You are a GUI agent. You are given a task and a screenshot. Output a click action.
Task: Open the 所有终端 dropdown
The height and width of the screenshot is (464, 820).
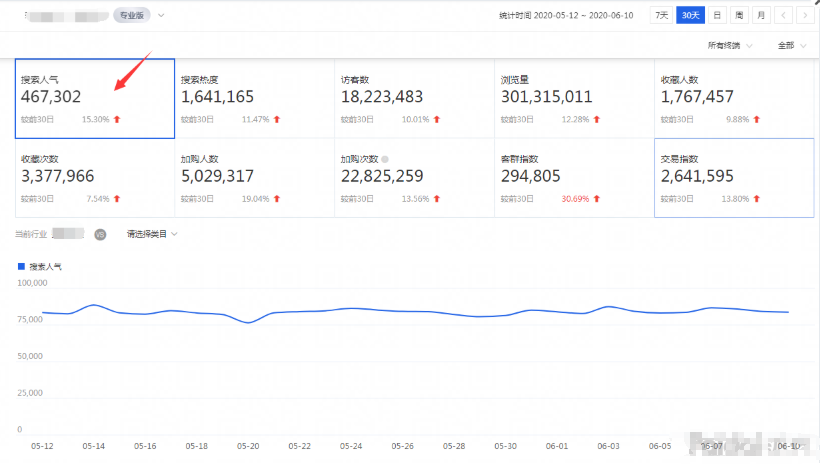(x=730, y=45)
